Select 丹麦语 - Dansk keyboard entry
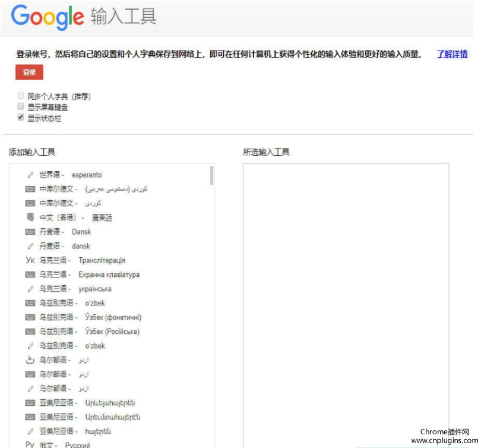481x448 pixels. pos(65,232)
